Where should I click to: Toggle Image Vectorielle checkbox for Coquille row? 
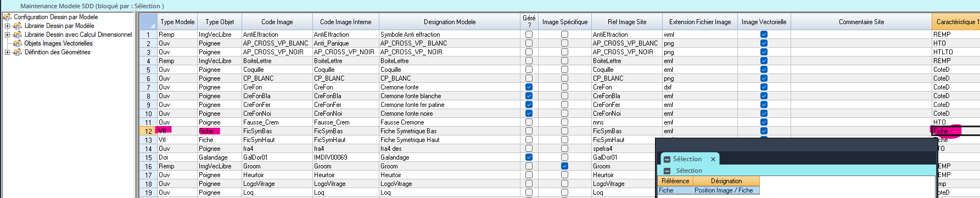pyautogui.click(x=764, y=70)
